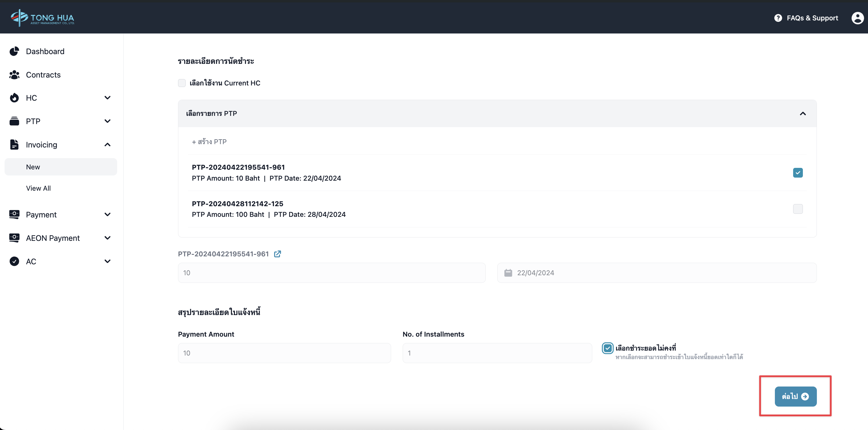Click the AEON Payment money icon
This screenshot has height=430, width=868.
(x=14, y=238)
